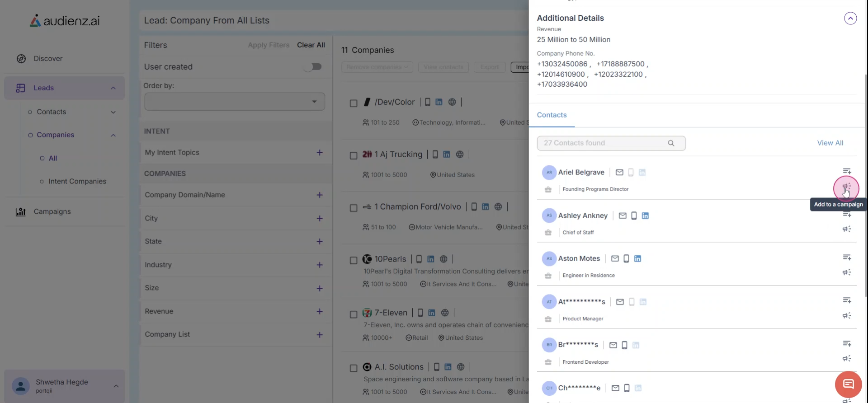Add Frontend Developer contact to a list

tap(847, 344)
